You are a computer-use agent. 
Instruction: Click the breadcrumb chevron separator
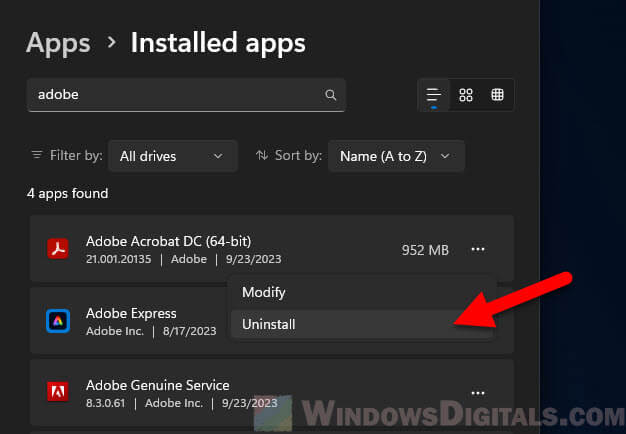(112, 42)
